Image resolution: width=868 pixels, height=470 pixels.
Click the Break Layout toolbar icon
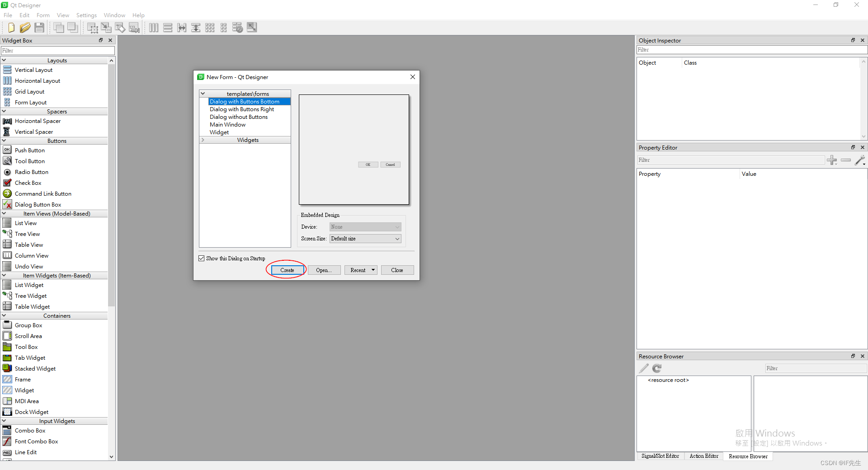[x=238, y=28]
